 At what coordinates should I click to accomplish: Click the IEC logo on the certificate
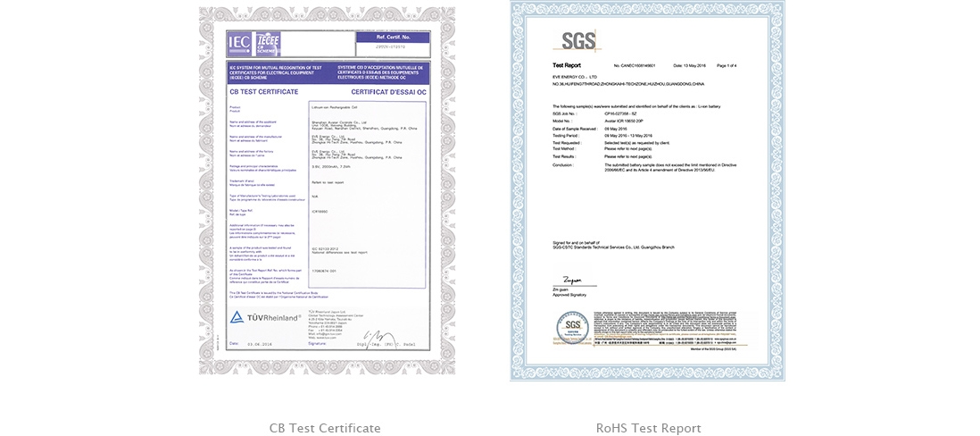(x=239, y=43)
